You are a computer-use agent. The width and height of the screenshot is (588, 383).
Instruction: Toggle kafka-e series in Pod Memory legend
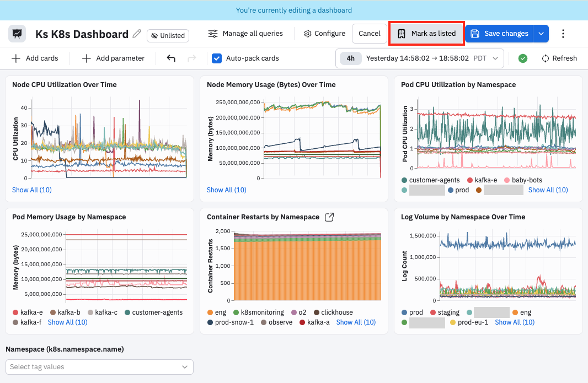tap(28, 312)
